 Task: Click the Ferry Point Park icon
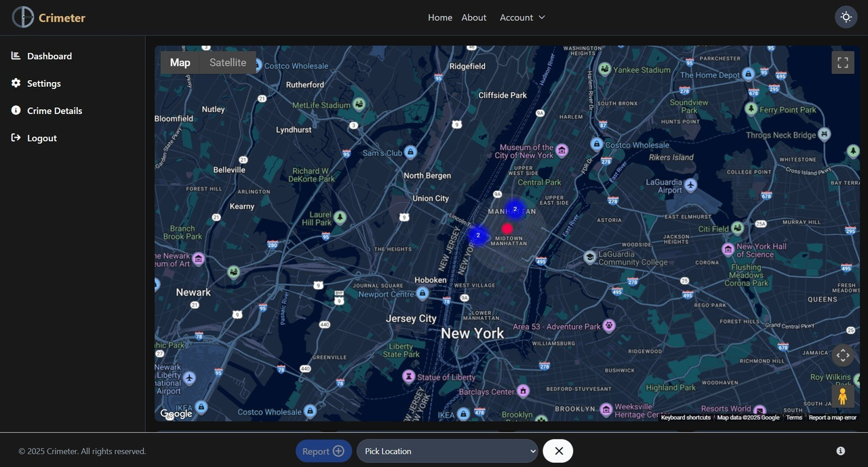pos(751,109)
